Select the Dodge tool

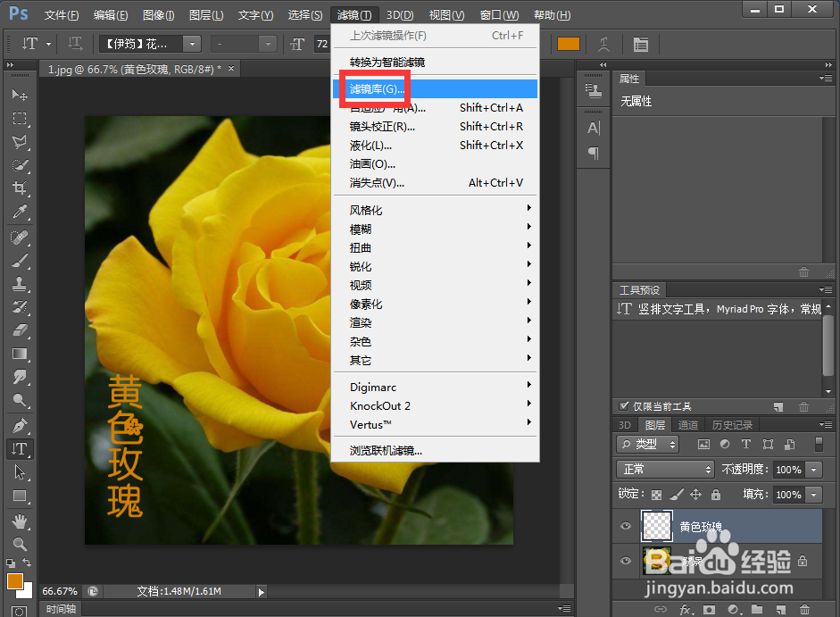20,400
